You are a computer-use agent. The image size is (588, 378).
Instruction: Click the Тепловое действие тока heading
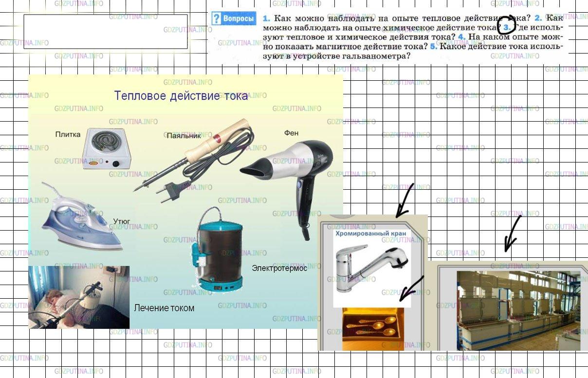pos(181,95)
